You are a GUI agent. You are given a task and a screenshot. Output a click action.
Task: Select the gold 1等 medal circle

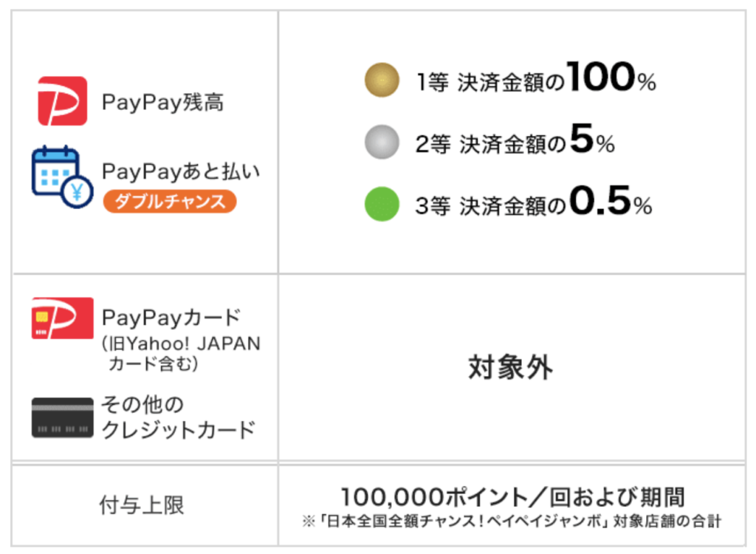382,80
